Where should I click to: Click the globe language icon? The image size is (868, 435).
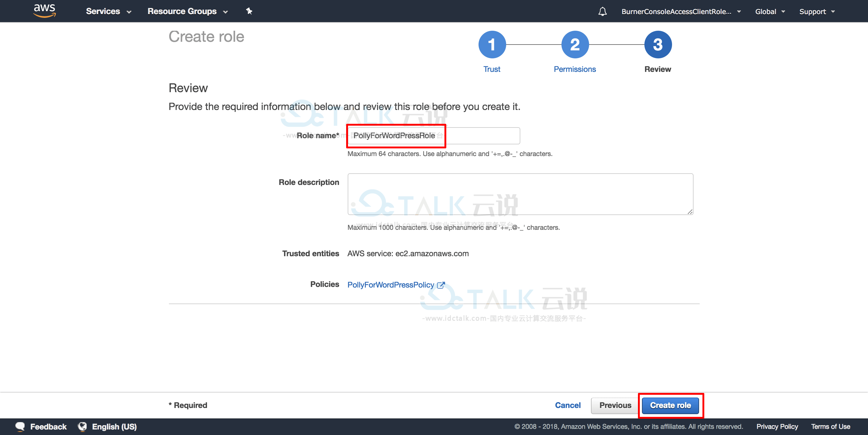(83, 427)
